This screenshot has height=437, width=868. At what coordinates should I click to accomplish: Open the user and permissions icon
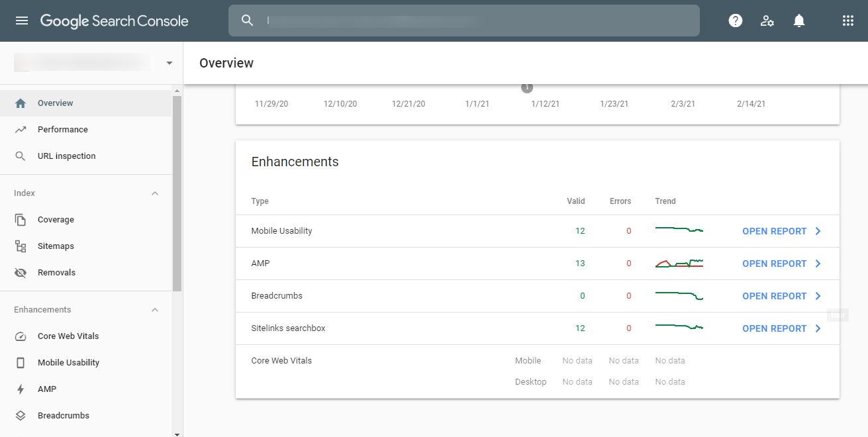click(767, 21)
